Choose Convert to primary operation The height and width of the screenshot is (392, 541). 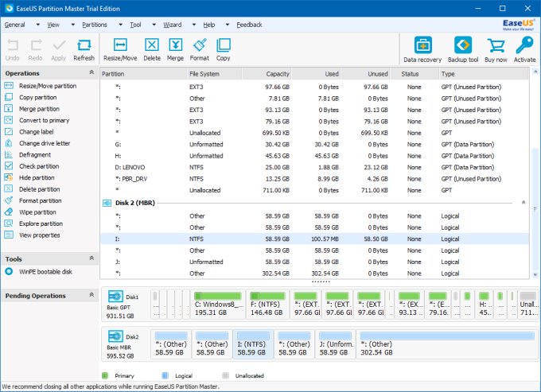point(37,120)
